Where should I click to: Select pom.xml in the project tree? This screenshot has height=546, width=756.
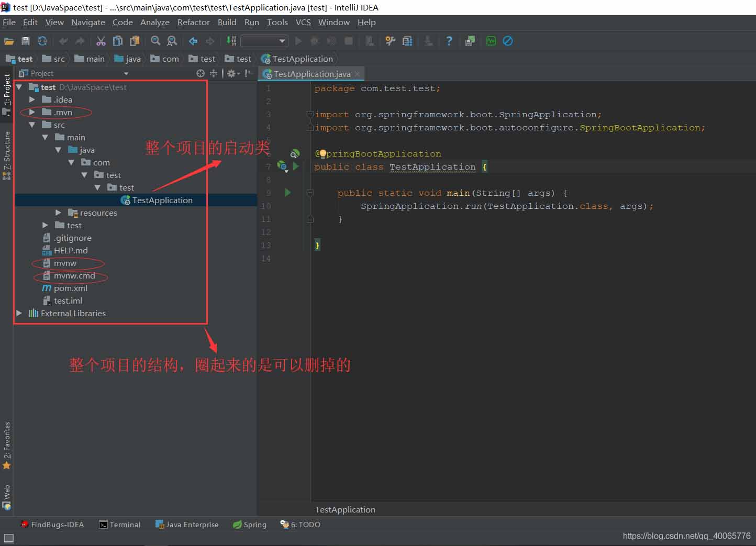pyautogui.click(x=70, y=288)
